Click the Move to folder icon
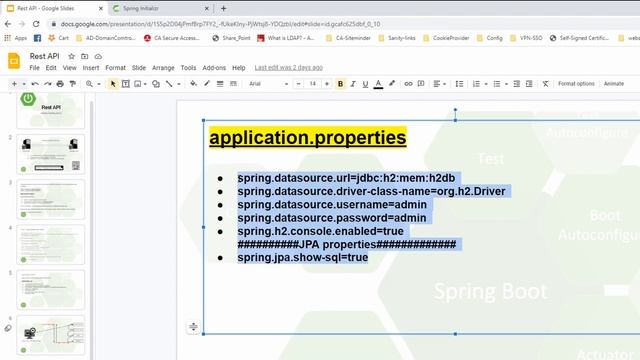 84,56
